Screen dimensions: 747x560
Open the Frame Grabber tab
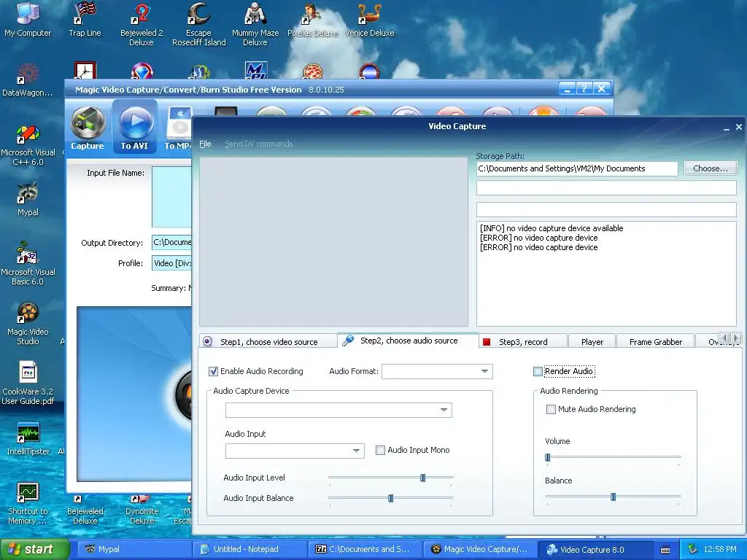coord(656,341)
